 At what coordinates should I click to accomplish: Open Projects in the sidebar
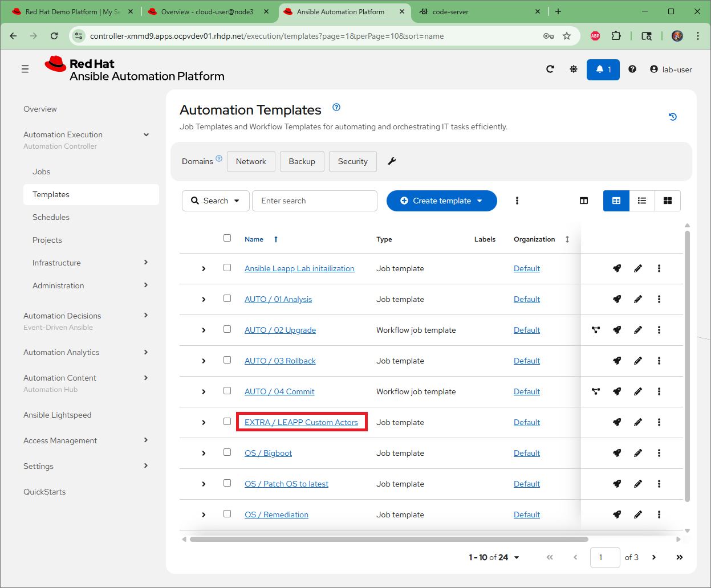tap(47, 240)
